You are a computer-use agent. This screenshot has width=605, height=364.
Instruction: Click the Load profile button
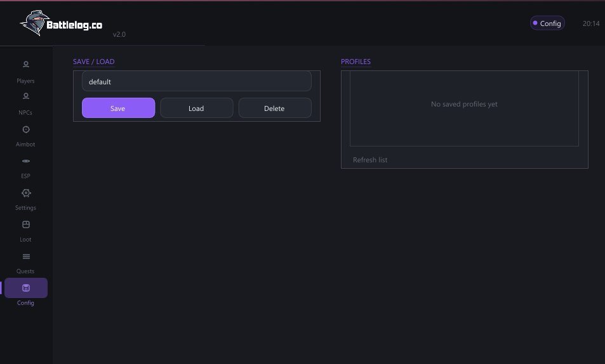tap(196, 108)
